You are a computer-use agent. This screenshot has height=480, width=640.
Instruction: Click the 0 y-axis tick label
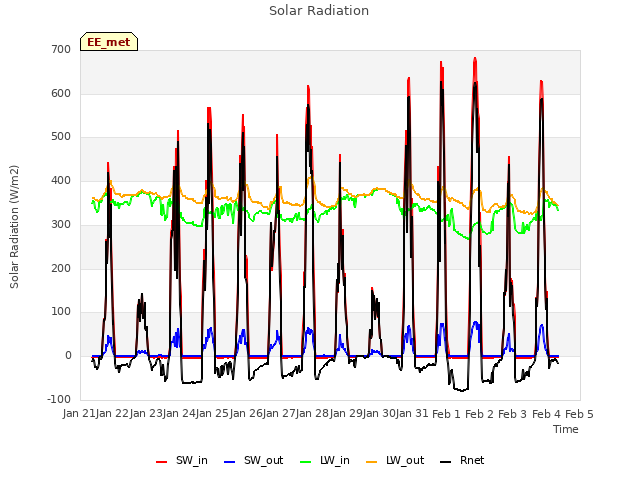pyautogui.click(x=68, y=356)
